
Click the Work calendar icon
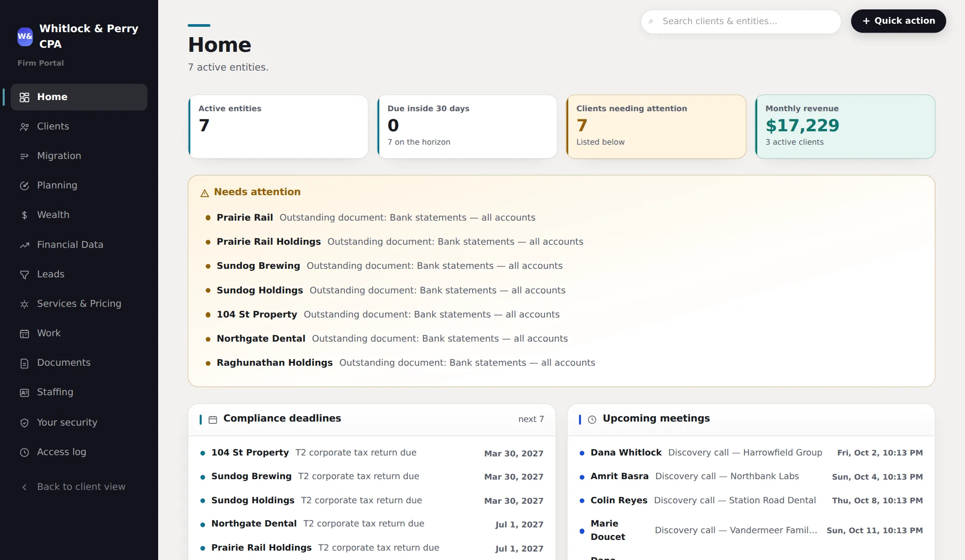(x=25, y=334)
